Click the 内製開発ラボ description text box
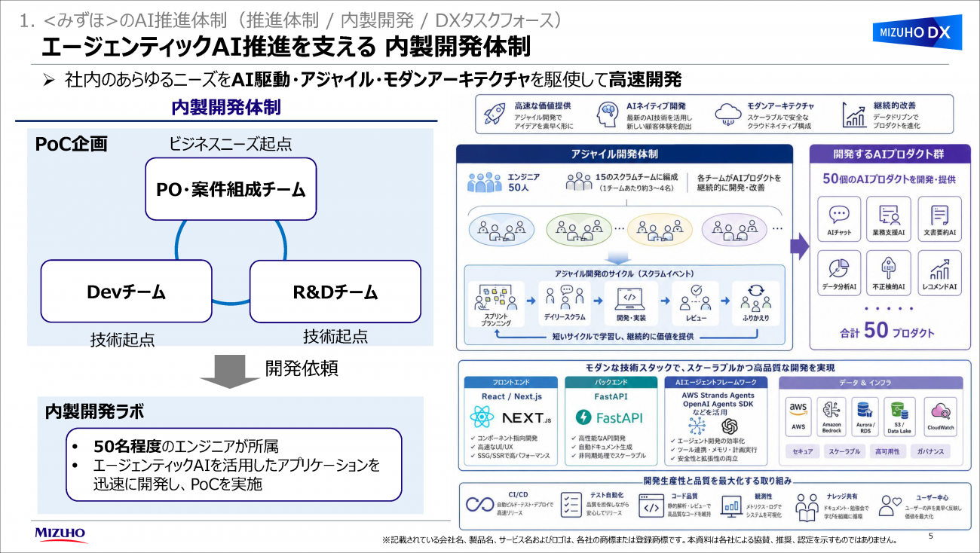Viewport: 980px width, 553px height. pos(233,465)
